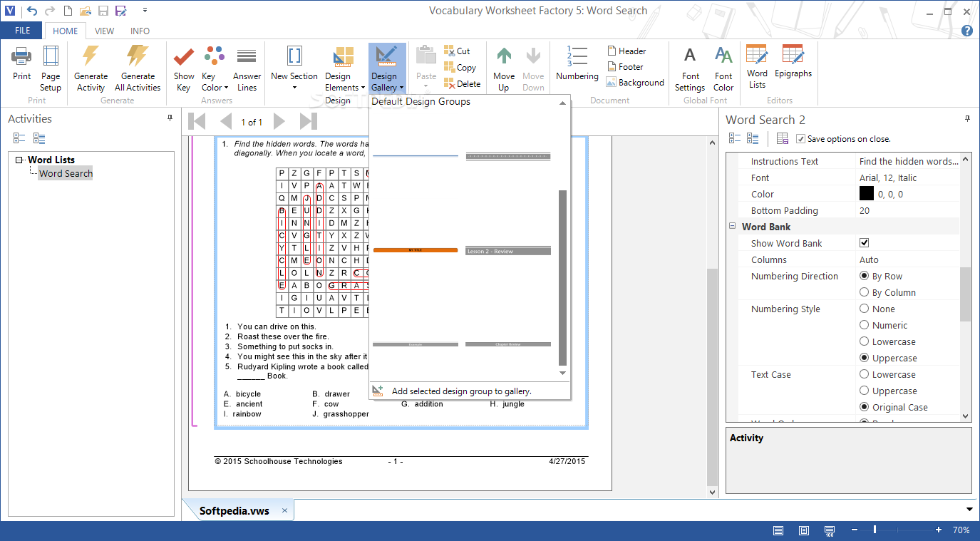Open Epigraphs editor
Viewport: 980px width, 541px height.
[x=793, y=61]
